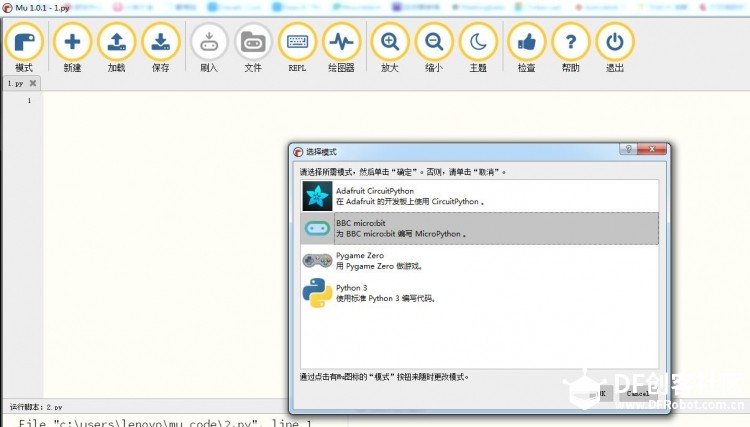Screen dimensions: 750x427
Task: Click the dialog instruction text 请选择所需模式
Action: click(x=403, y=172)
